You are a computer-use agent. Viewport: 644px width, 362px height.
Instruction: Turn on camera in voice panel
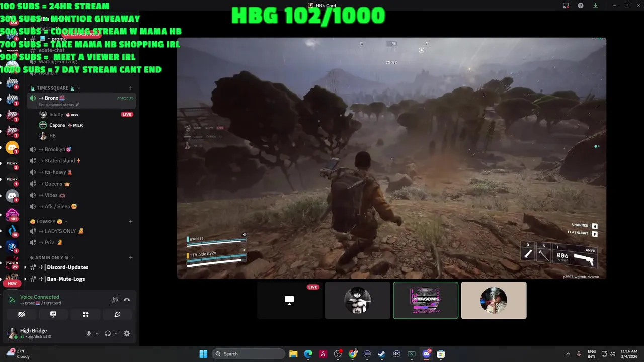click(21, 314)
